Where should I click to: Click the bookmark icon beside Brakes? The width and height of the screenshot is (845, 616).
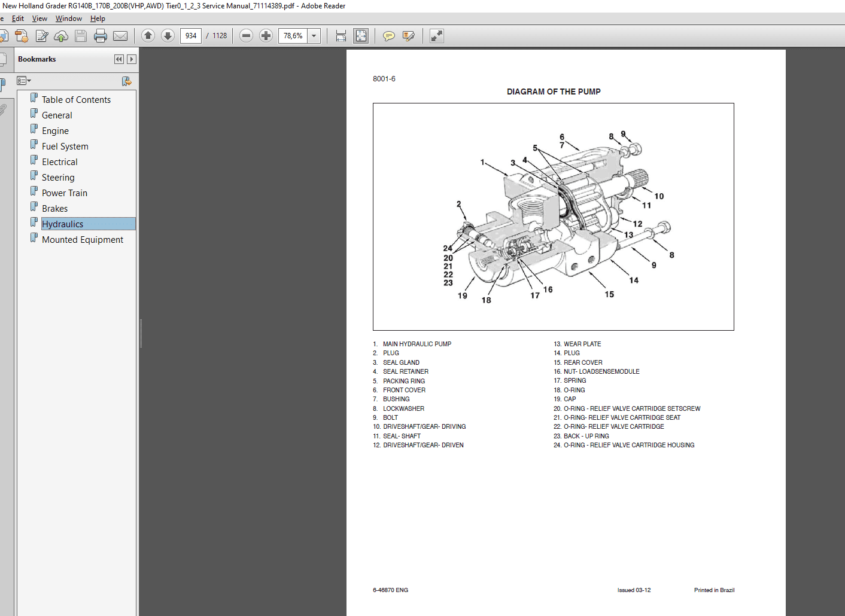(34, 206)
